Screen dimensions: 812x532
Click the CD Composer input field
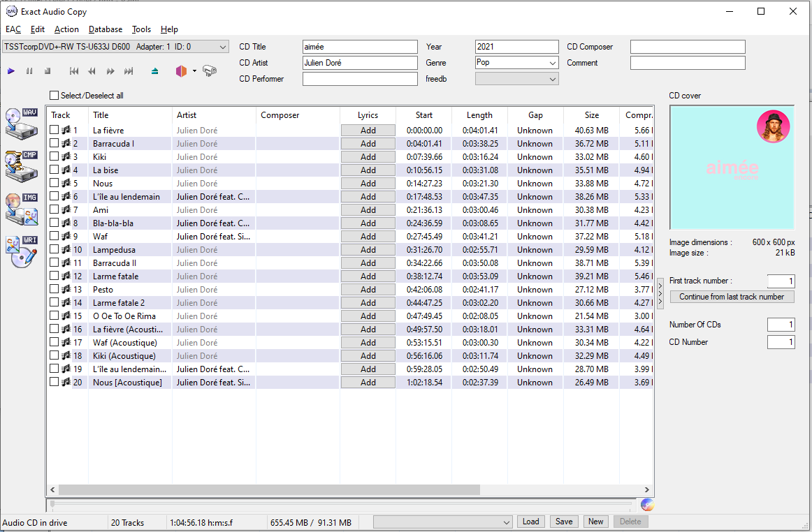(x=688, y=47)
